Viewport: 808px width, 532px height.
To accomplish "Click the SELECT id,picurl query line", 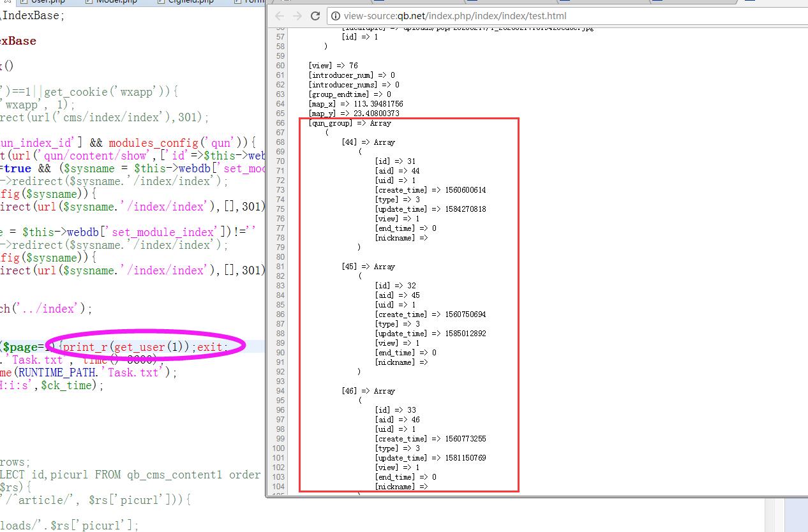I will (128, 475).
